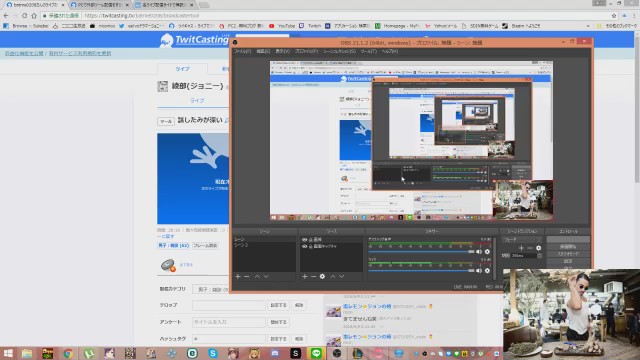Click the desktop audio volume slider
The height and width of the screenshot is (360, 640).
[421, 252]
